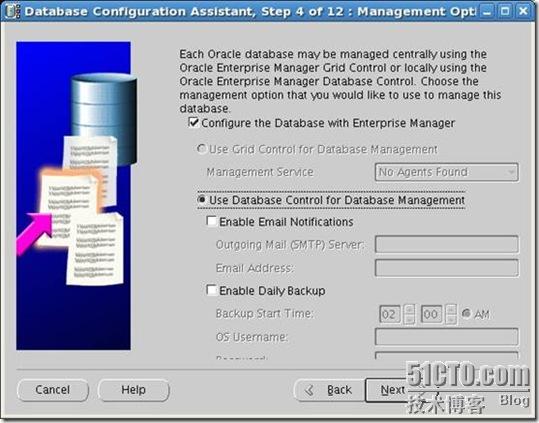Click the application icon in title bar

(x=12, y=11)
